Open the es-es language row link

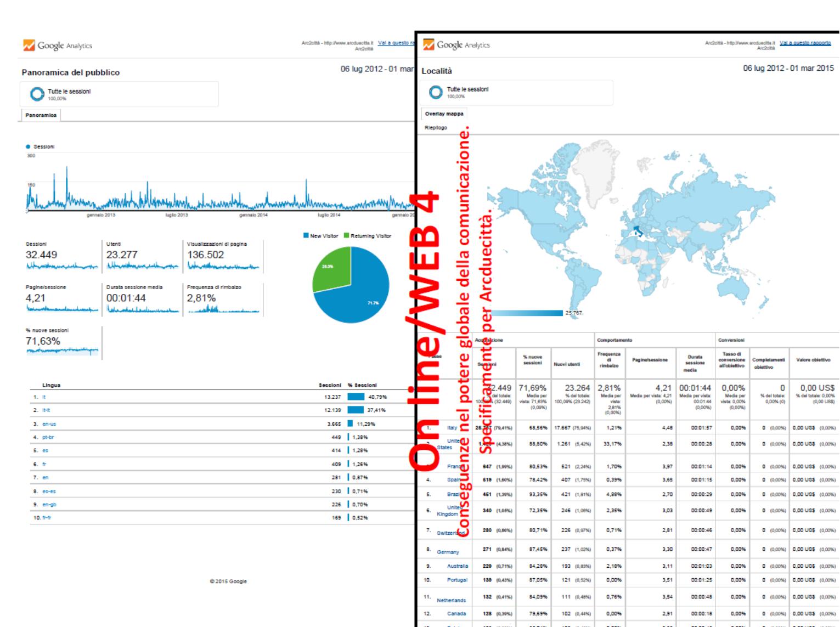click(48, 492)
